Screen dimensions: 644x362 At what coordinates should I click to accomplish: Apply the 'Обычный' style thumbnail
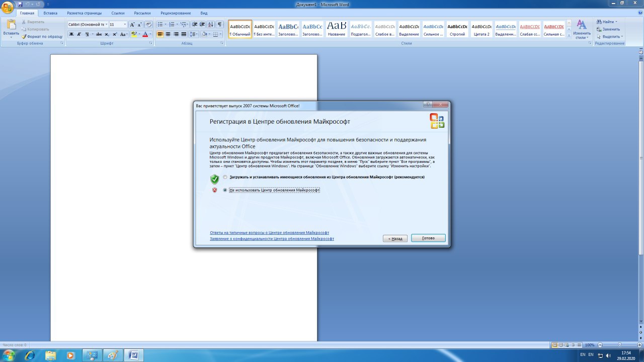(240, 29)
